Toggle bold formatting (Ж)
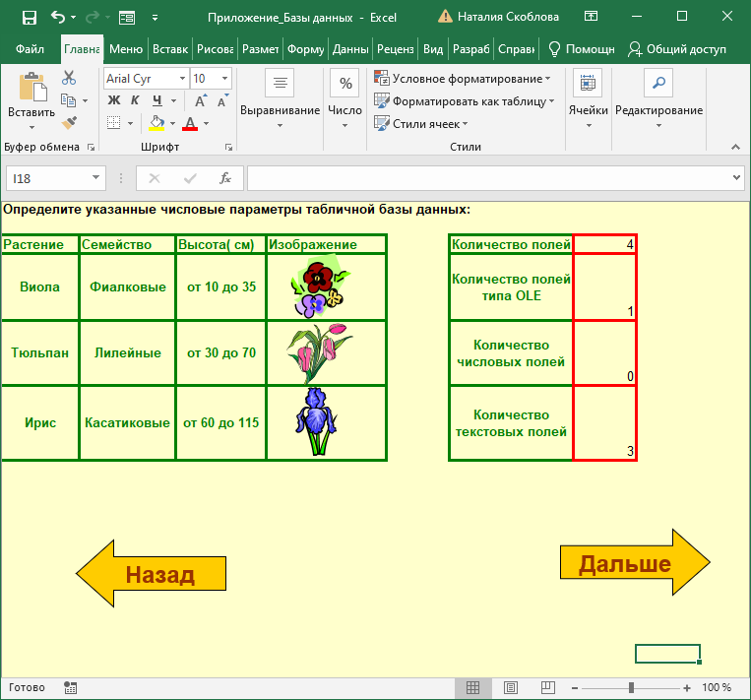The image size is (751, 700). (113, 100)
